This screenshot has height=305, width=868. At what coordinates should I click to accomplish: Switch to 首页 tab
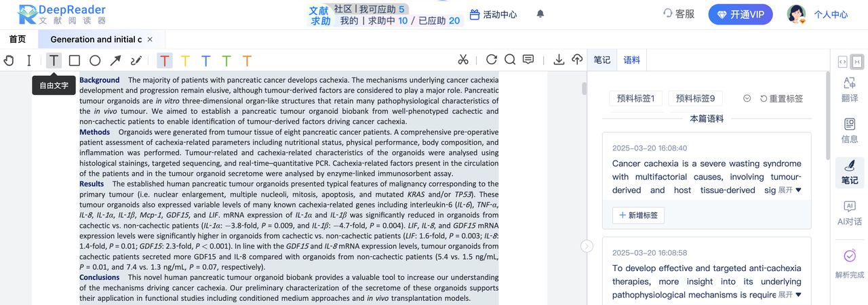[x=18, y=39]
